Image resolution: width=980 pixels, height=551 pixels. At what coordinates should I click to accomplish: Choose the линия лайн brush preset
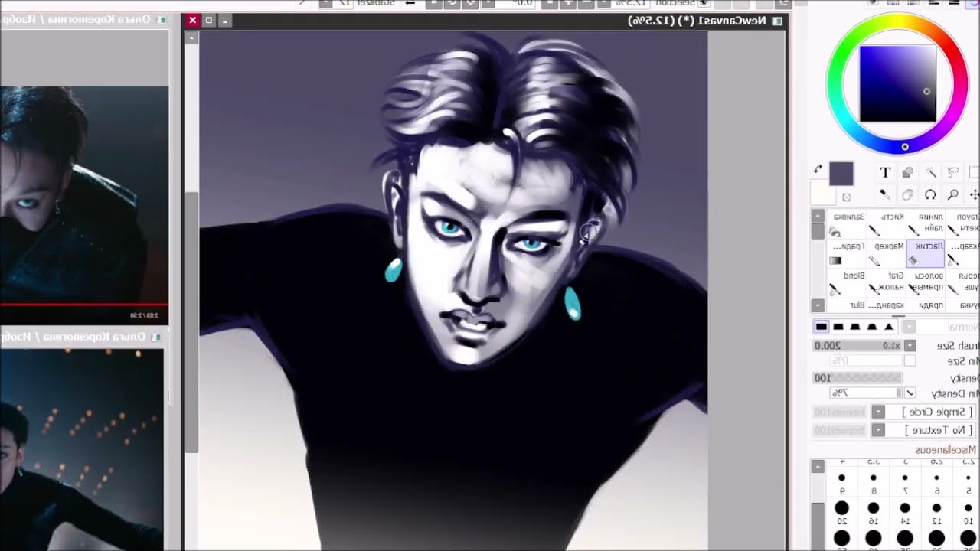pos(925,223)
